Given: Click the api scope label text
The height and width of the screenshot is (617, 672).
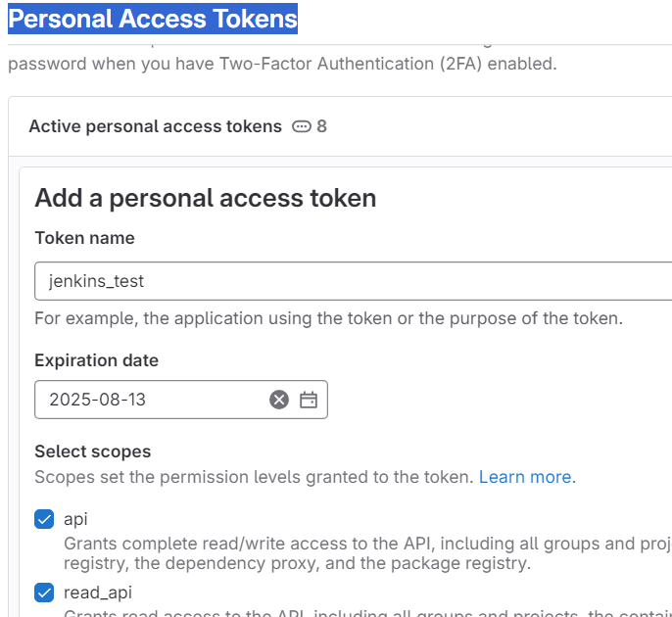Looking at the screenshot, I should tap(75, 519).
